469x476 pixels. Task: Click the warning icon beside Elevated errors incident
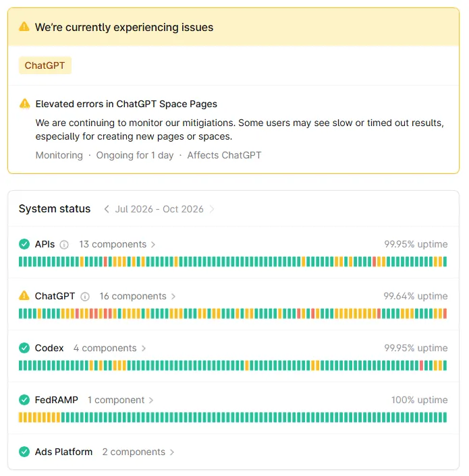[x=24, y=104]
